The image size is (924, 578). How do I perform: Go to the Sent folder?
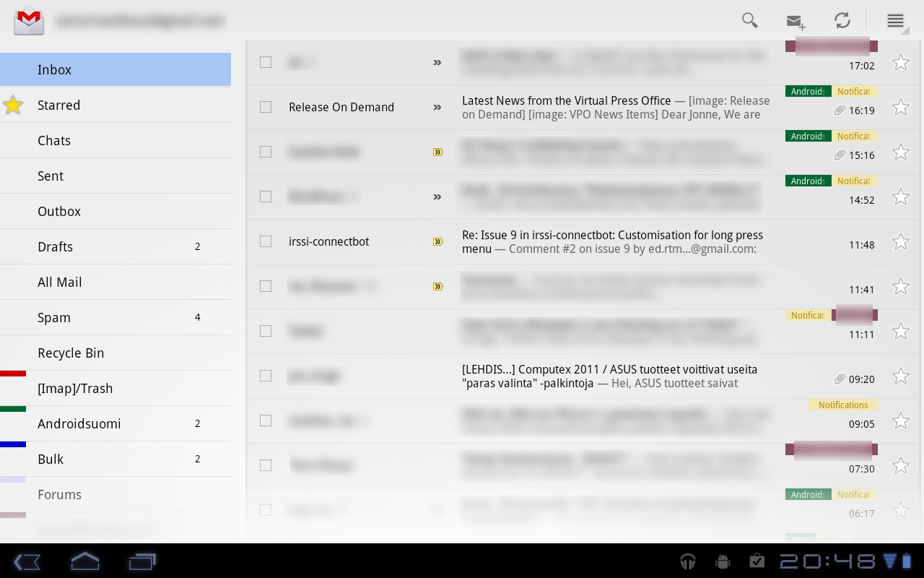click(x=115, y=176)
